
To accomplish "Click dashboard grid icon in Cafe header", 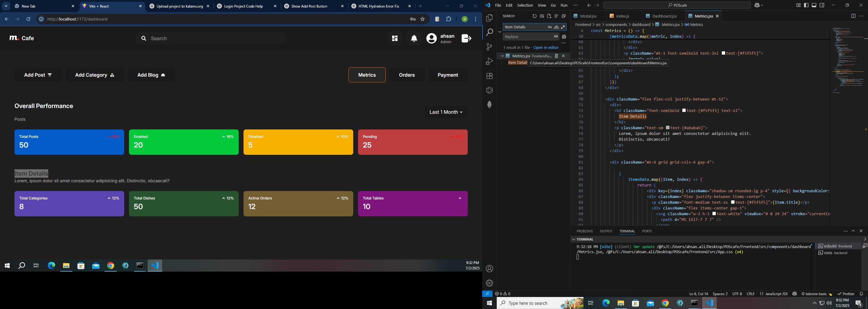I will click(395, 38).
